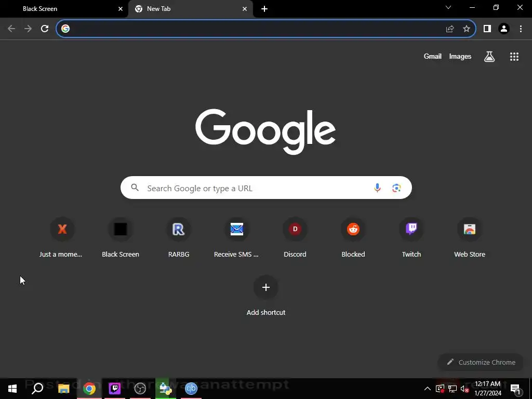Click Customize Chrome button
This screenshot has width=532, height=399.
pyautogui.click(x=481, y=362)
